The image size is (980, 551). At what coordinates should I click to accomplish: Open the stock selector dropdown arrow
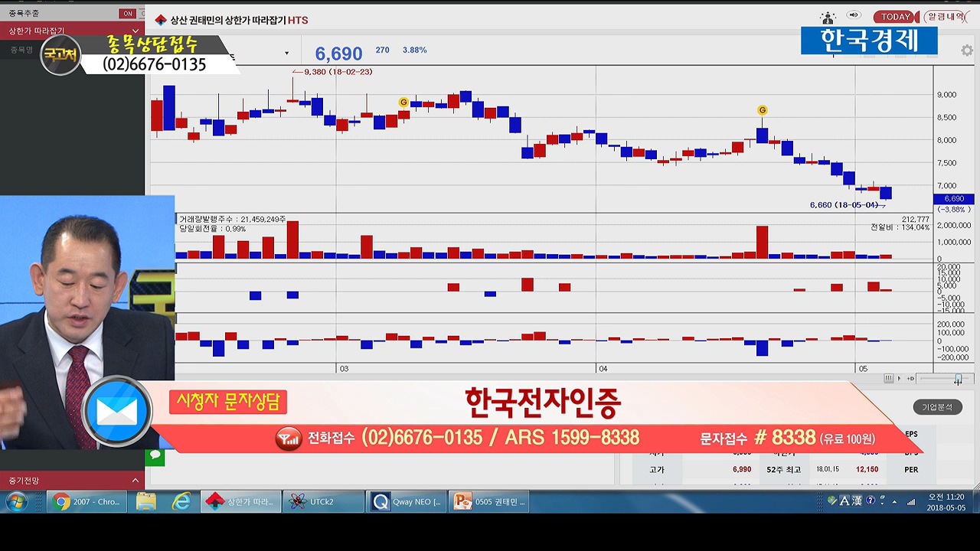click(287, 54)
